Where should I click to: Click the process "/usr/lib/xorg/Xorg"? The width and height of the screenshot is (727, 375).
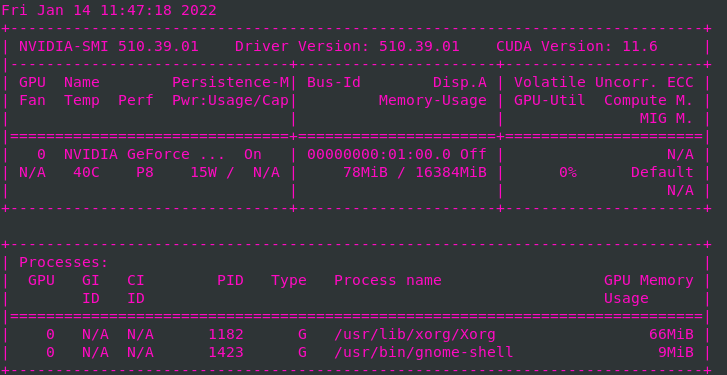tap(415, 335)
